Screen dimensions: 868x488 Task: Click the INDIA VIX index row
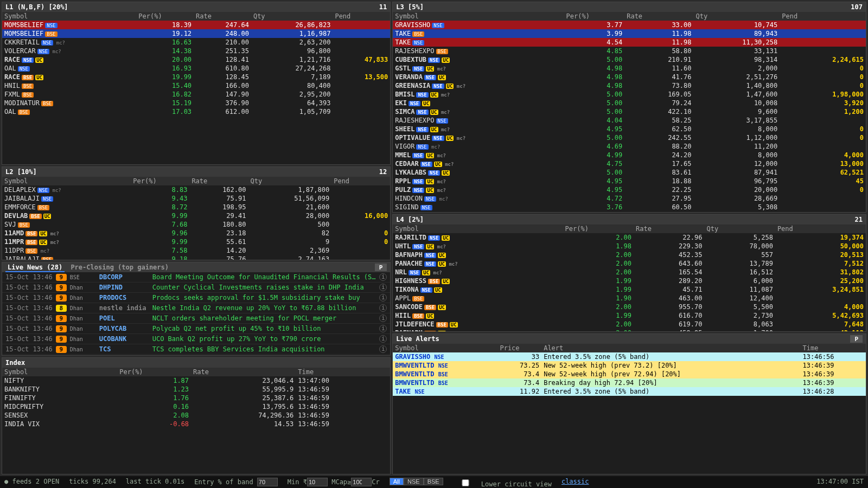(x=196, y=424)
